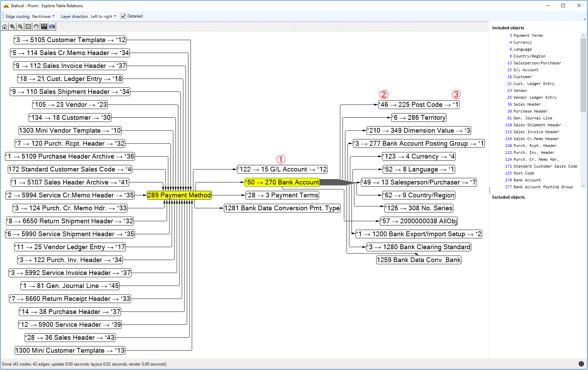Click the zoom out magnifier icon
Screen dimensions: 588x370
coord(20,27)
